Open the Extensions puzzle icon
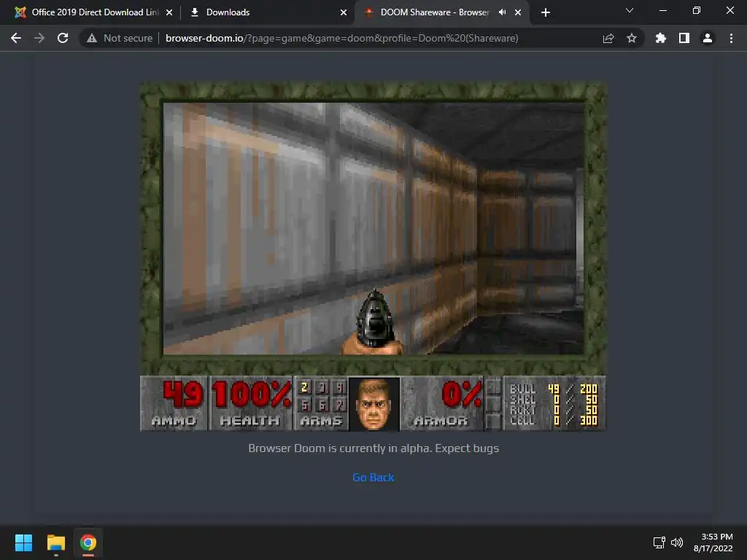Viewport: 747px width, 560px height. pyautogui.click(x=661, y=38)
